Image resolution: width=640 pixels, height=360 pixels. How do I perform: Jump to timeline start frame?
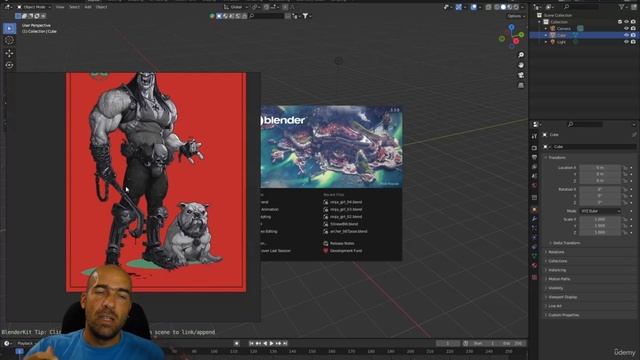tap(251, 343)
